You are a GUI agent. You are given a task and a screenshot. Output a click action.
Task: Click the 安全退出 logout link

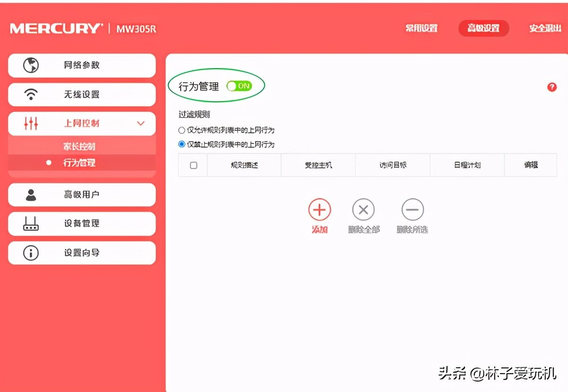[545, 28]
